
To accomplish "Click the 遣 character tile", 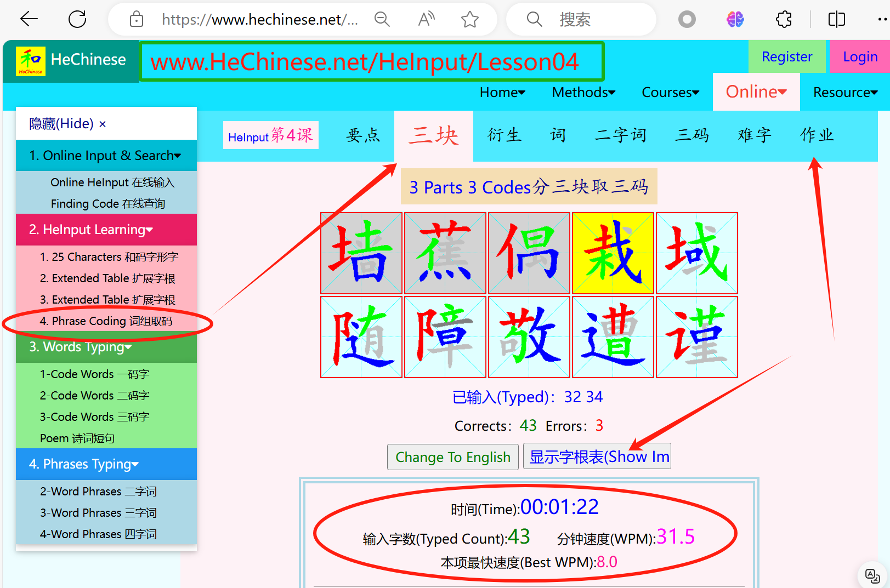I will (x=613, y=337).
